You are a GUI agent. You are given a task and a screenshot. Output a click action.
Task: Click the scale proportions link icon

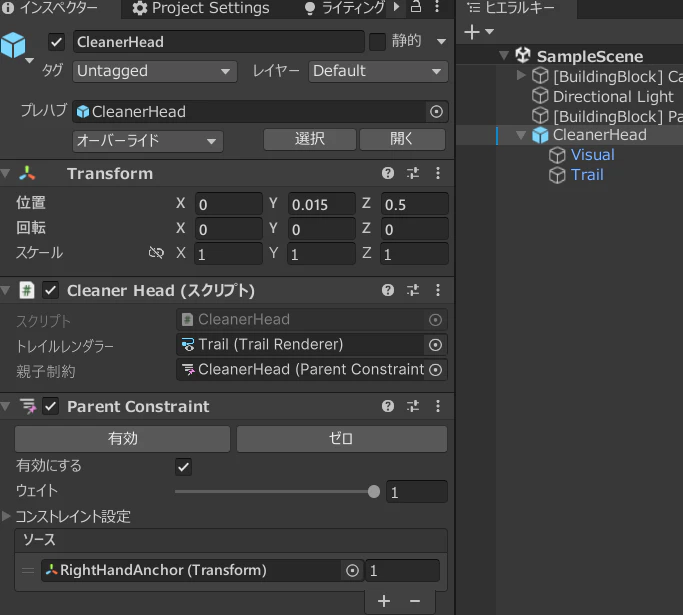pyautogui.click(x=156, y=253)
